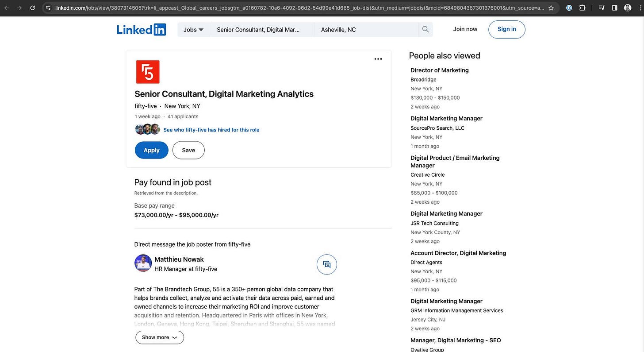Open Account Director, Digital Marketing job

[458, 253]
